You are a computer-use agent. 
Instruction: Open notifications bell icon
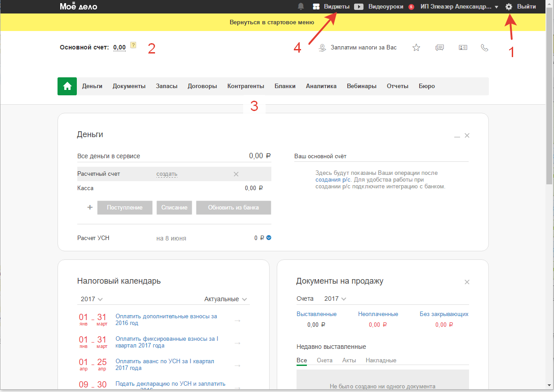301,7
